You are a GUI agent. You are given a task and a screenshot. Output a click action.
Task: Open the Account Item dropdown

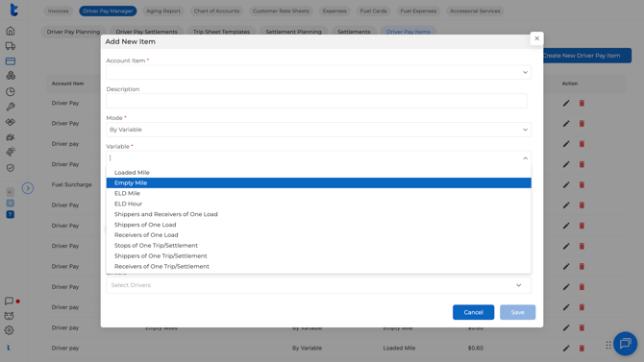coord(318,72)
